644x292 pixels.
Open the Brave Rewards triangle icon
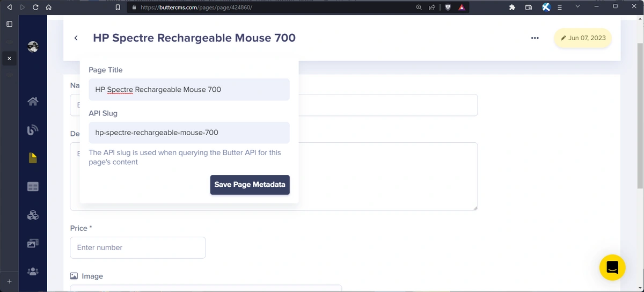(x=462, y=8)
